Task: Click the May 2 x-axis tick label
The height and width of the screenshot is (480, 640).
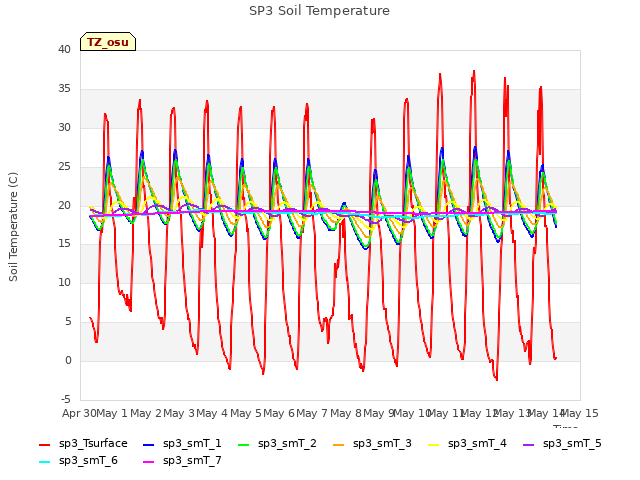Action: point(146,413)
